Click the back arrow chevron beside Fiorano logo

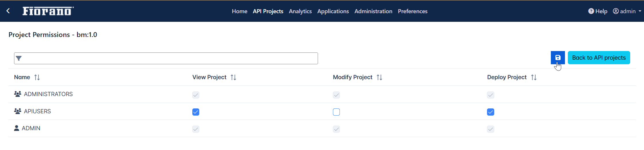[8, 11]
